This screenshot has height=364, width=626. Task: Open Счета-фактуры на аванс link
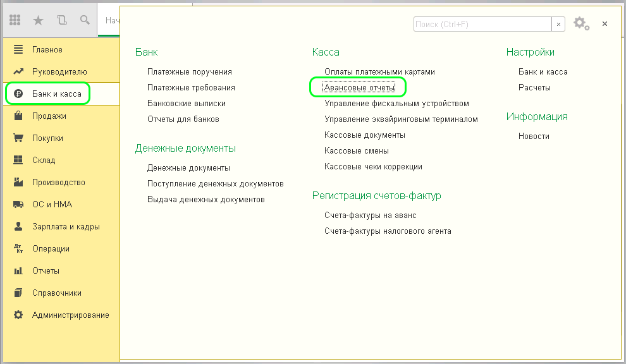[x=370, y=215]
